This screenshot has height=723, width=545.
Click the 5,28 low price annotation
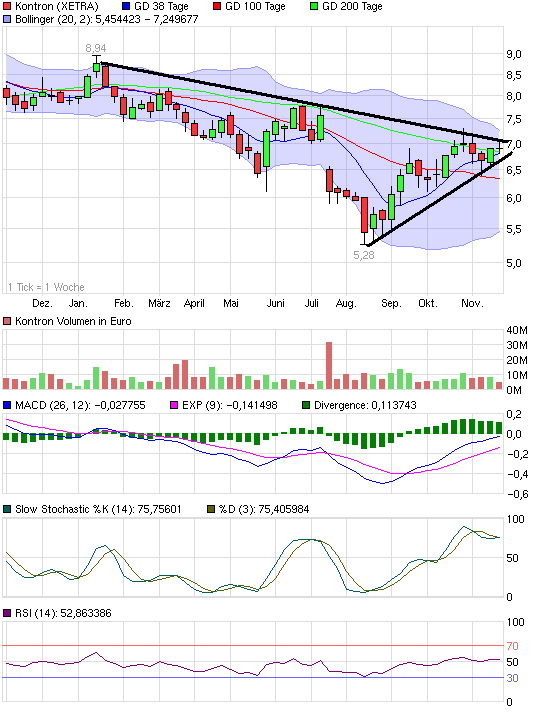364,255
